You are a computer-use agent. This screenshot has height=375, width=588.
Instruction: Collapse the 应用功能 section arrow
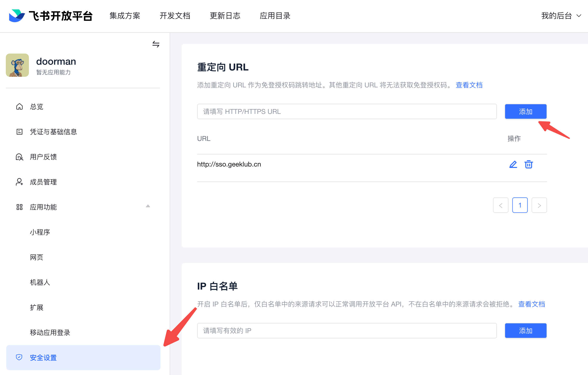[x=148, y=206]
